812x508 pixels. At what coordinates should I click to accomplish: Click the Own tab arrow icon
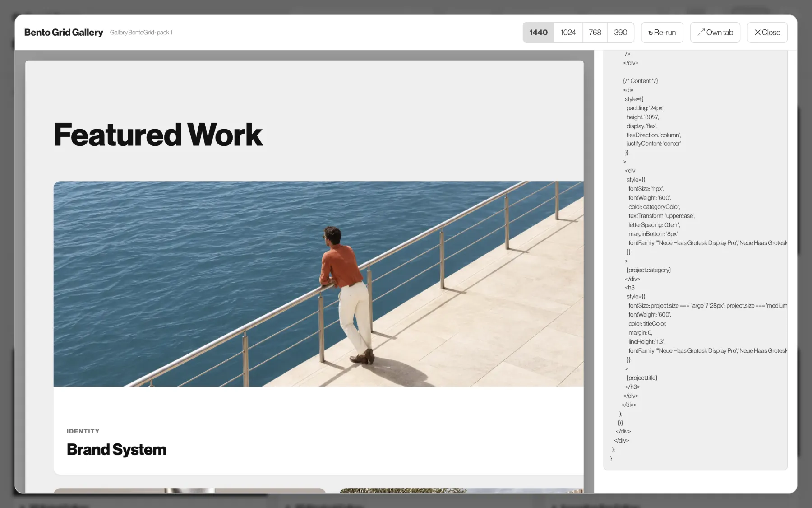click(701, 32)
